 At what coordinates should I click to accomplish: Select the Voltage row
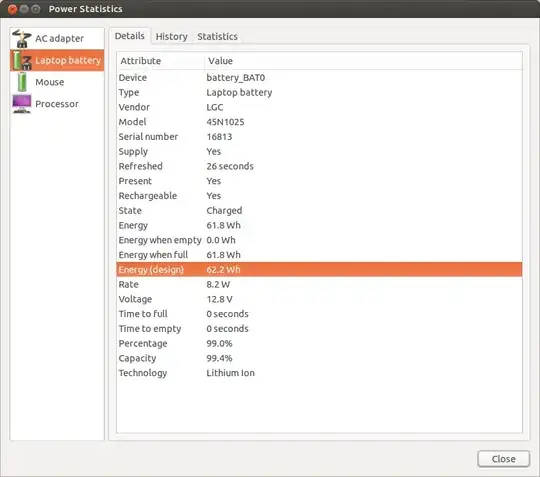pyautogui.click(x=319, y=299)
